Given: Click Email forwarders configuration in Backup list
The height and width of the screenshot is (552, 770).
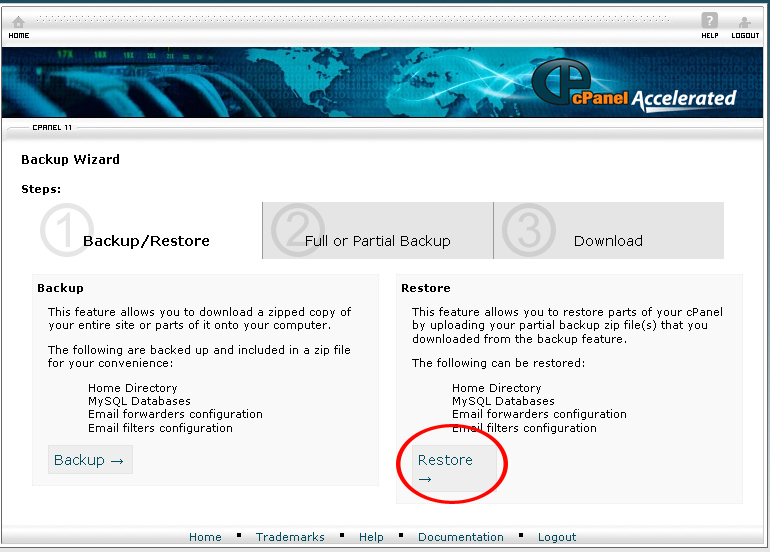Looking at the screenshot, I should click(x=175, y=414).
